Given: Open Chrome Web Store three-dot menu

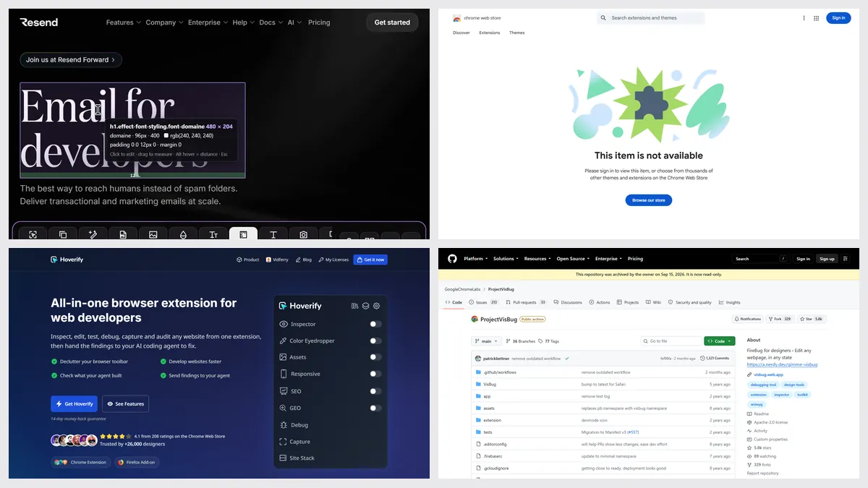Looking at the screenshot, I should [x=804, y=18].
